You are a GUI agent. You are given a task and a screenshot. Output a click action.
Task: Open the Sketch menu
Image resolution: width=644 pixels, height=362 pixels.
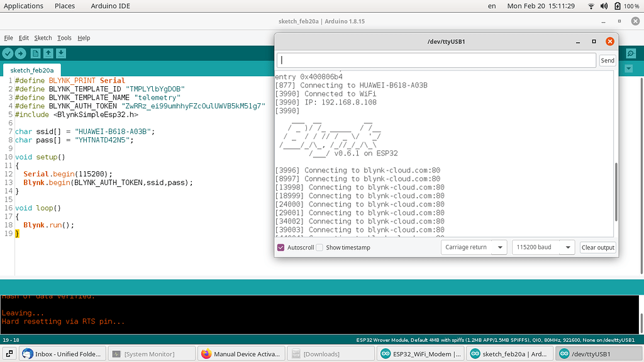point(43,38)
